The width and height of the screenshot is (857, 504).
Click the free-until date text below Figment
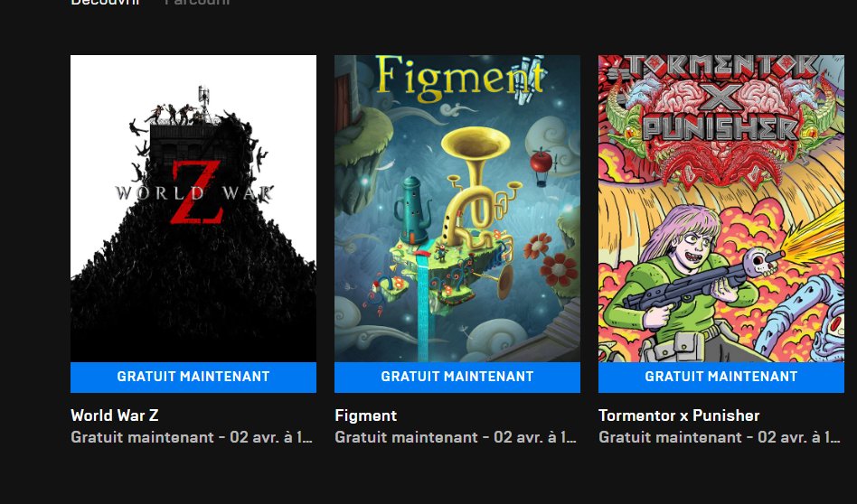(x=456, y=437)
